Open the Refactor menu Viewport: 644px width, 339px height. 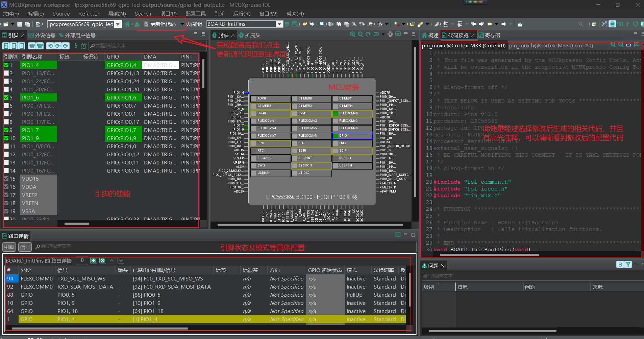click(x=89, y=14)
